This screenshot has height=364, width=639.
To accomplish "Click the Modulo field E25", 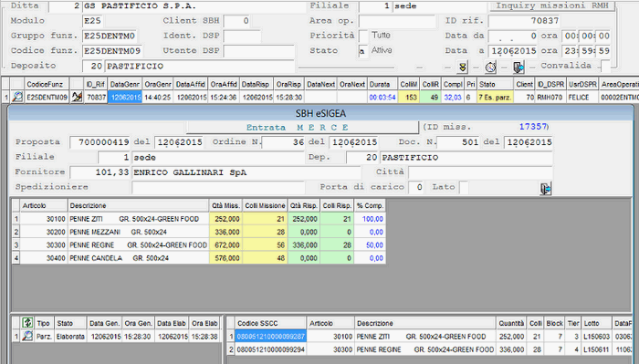I will coord(92,21).
